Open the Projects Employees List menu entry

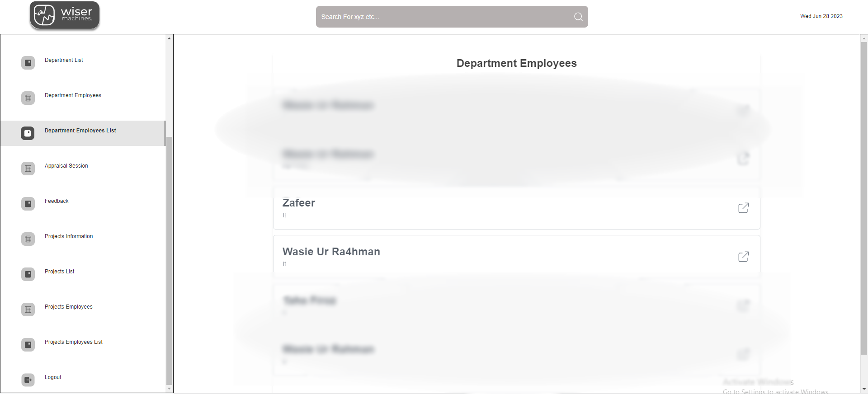pos(73,342)
